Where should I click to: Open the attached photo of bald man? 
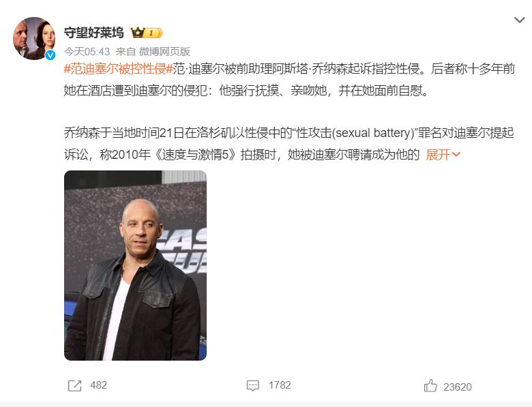(x=135, y=265)
